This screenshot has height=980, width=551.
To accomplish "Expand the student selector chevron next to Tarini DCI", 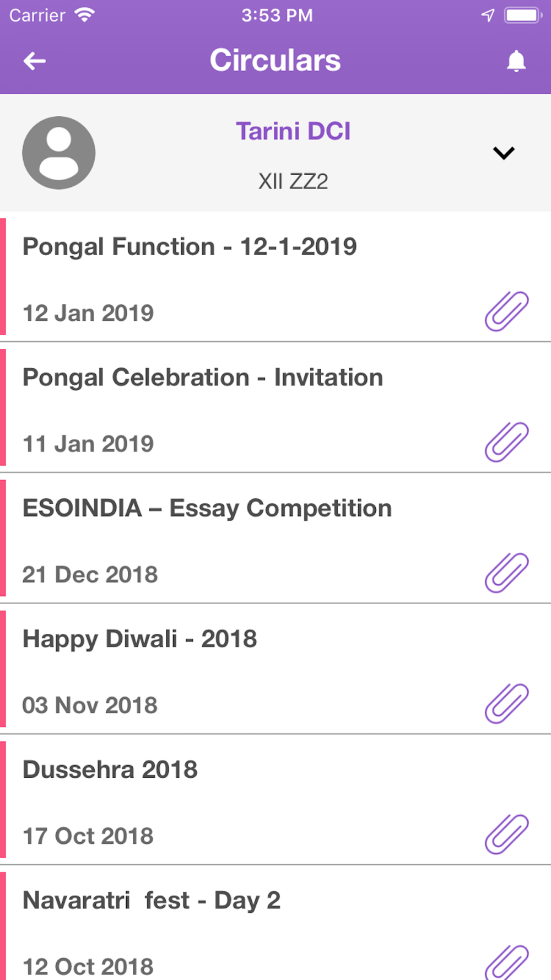I will tap(504, 153).
